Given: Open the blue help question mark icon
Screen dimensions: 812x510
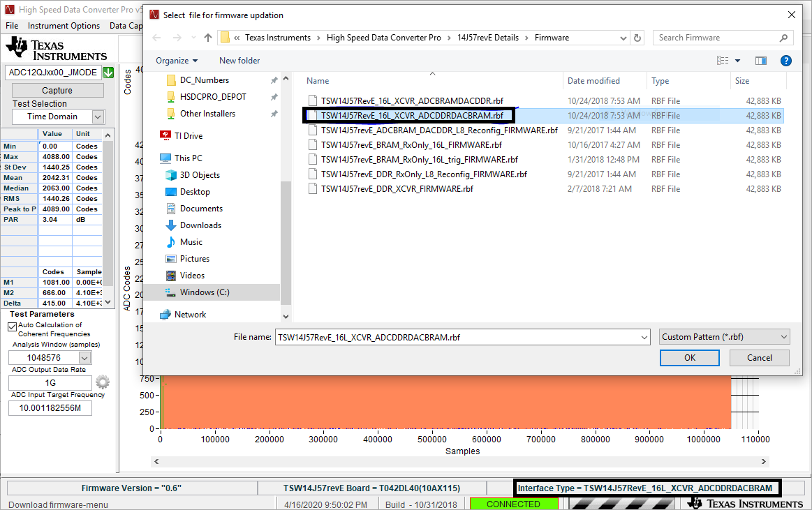Looking at the screenshot, I should [x=785, y=61].
